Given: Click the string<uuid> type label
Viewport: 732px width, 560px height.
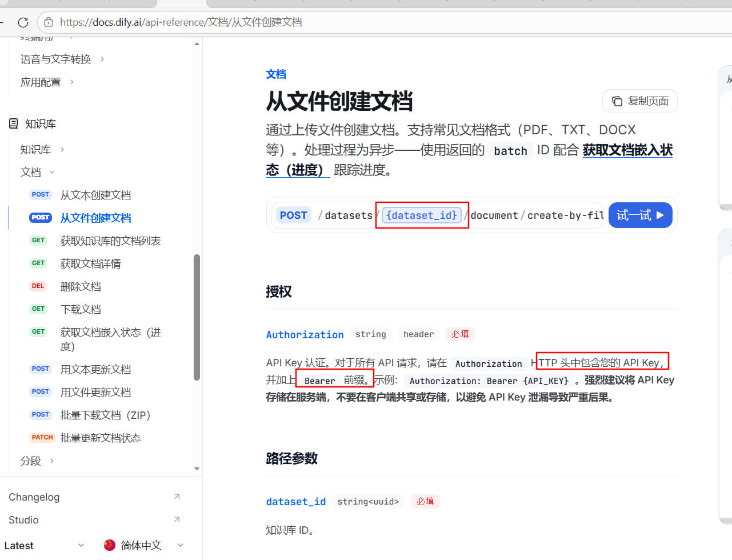Looking at the screenshot, I should [368, 502].
